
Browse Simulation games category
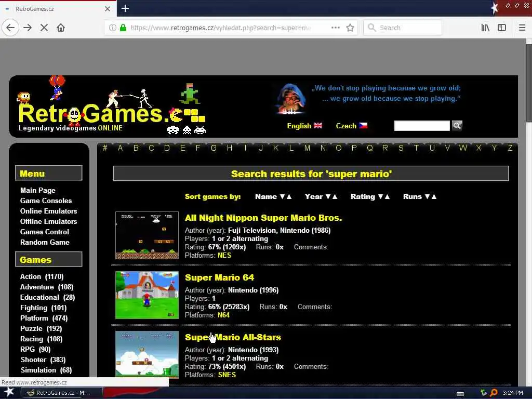pyautogui.click(x=46, y=370)
